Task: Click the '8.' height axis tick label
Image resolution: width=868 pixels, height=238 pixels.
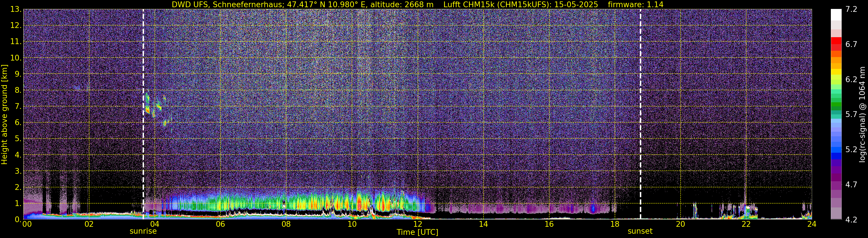Action: (18, 90)
